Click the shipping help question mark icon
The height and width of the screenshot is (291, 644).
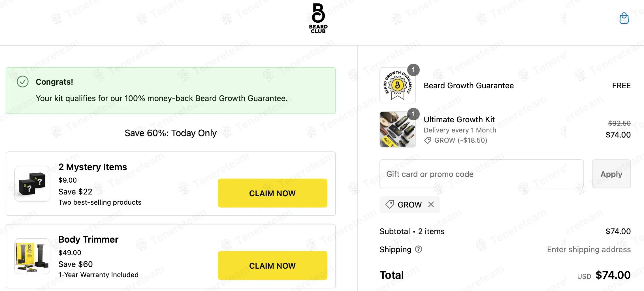click(419, 249)
